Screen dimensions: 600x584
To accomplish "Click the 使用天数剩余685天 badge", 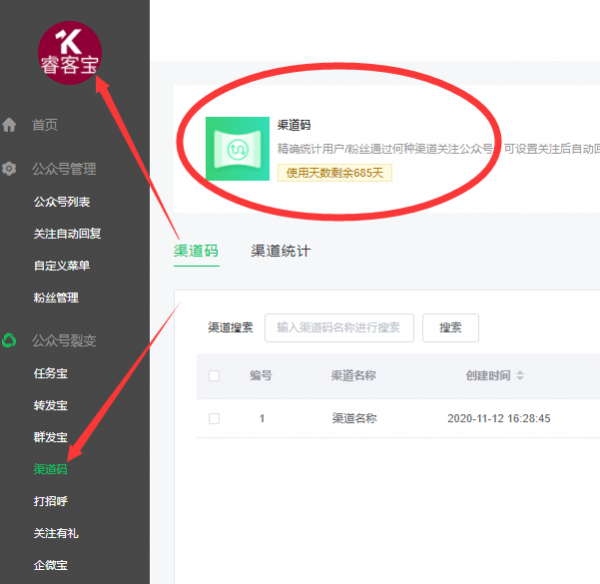I will [335, 173].
